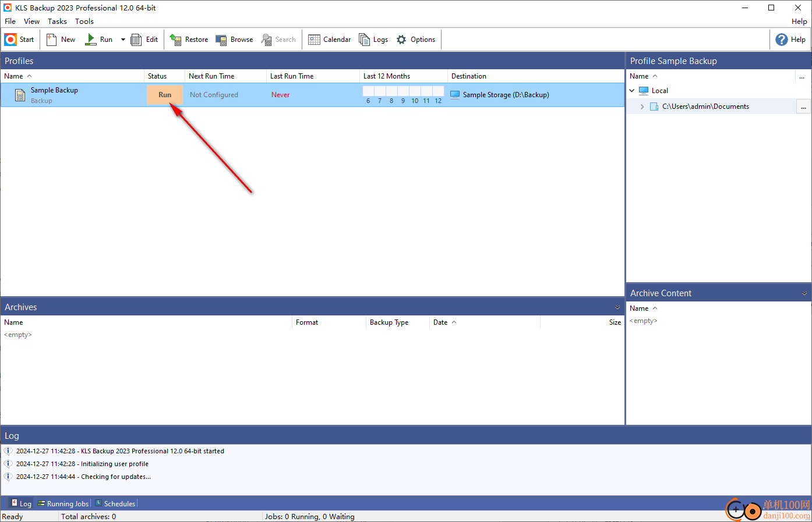Click the Restore toolbar icon
This screenshot has width=812, height=522.
[189, 40]
